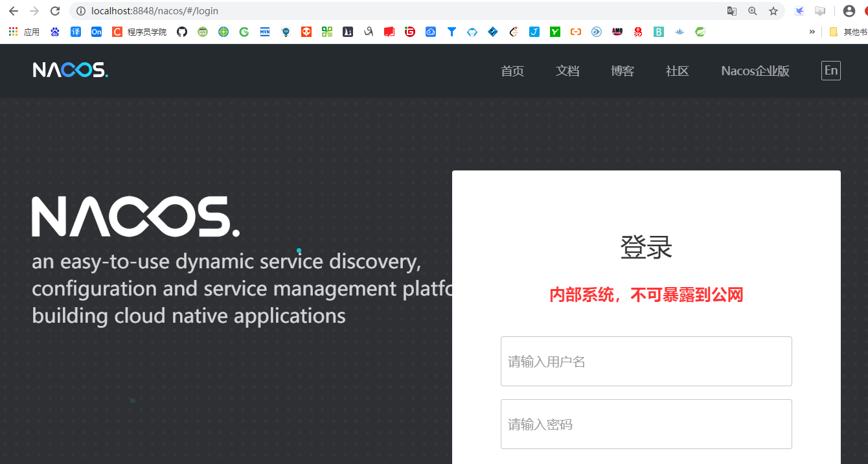Open 博客 in Nacos header

click(x=622, y=71)
